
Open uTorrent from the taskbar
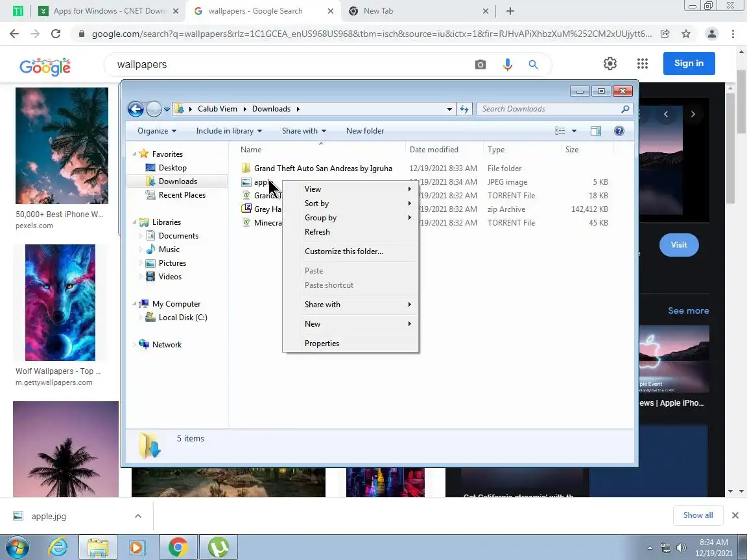pos(218,547)
